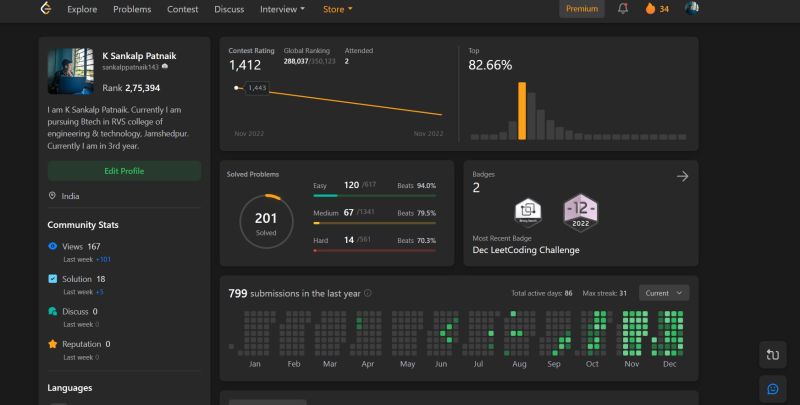This screenshot has height=405, width=800.
Task: Click the Top 82.66% value
Action: click(x=490, y=65)
